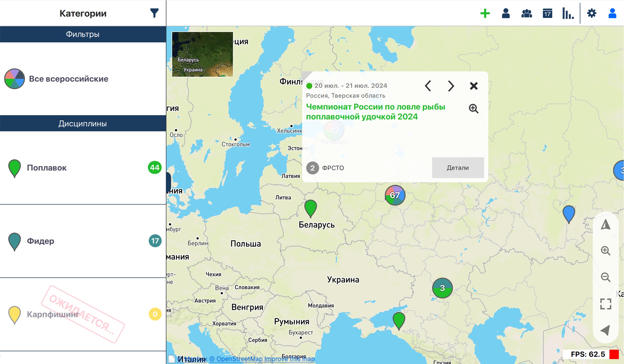Click the yellow 0 count badge

pos(155,314)
